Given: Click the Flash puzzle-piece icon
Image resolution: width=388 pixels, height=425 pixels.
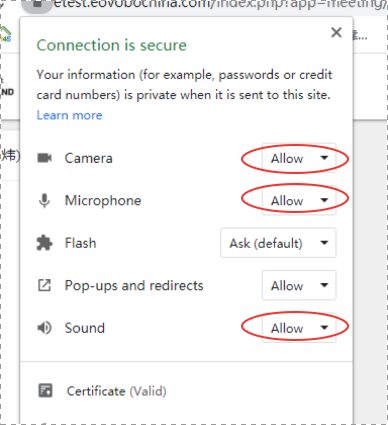Looking at the screenshot, I should click(x=44, y=243).
